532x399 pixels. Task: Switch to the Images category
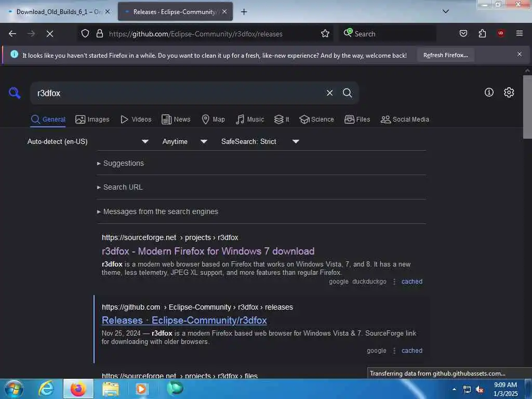(x=92, y=119)
